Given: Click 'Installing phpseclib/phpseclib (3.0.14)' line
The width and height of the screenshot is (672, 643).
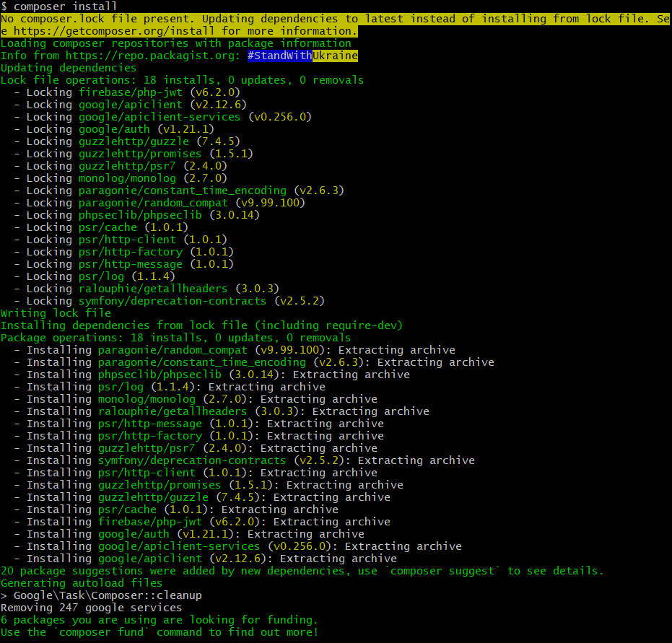Looking at the screenshot, I should click(211, 375).
